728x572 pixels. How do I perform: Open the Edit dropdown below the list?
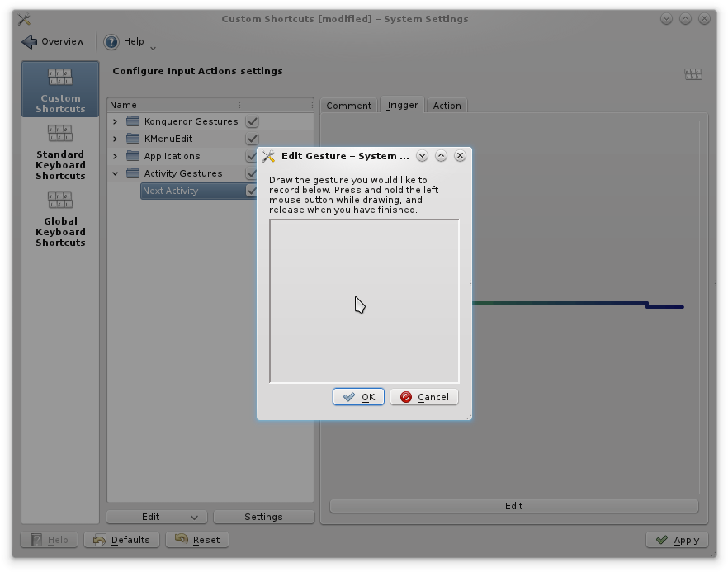[156, 517]
